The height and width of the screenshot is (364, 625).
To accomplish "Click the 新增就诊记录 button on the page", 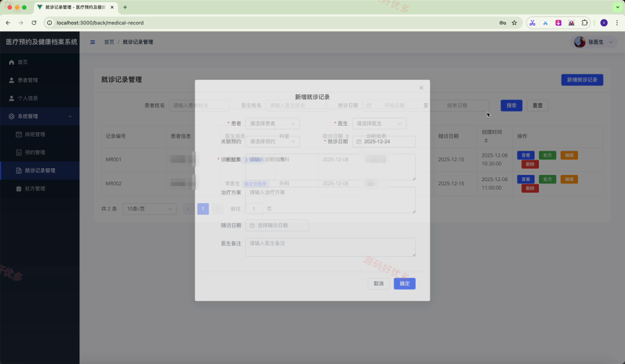I will 582,80.
